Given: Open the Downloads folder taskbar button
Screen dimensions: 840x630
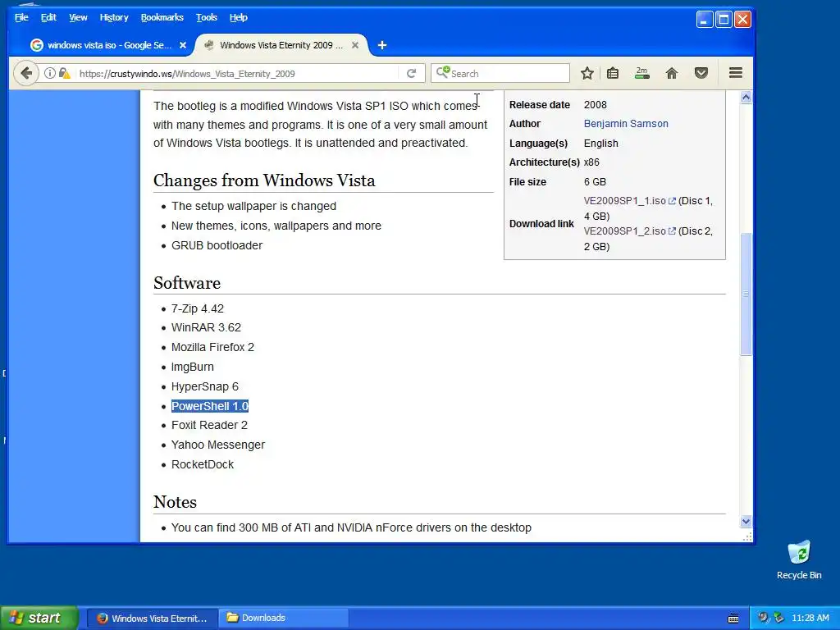Looking at the screenshot, I should 284,619.
